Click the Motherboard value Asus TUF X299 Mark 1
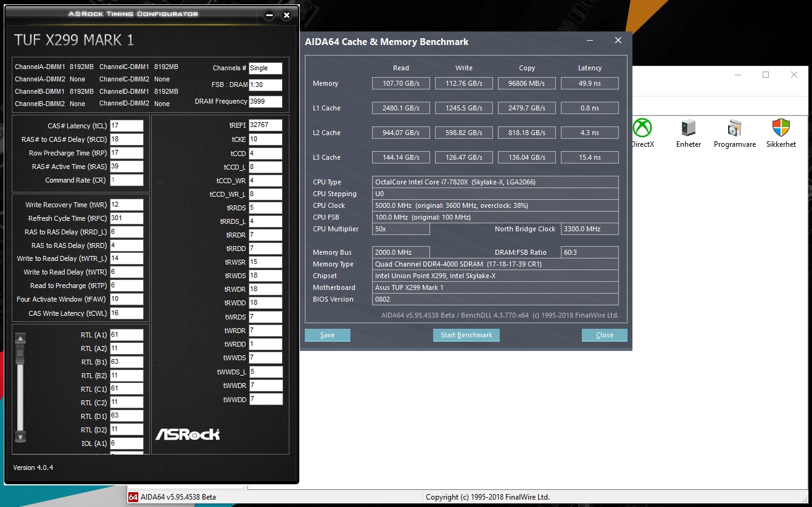 pos(495,287)
